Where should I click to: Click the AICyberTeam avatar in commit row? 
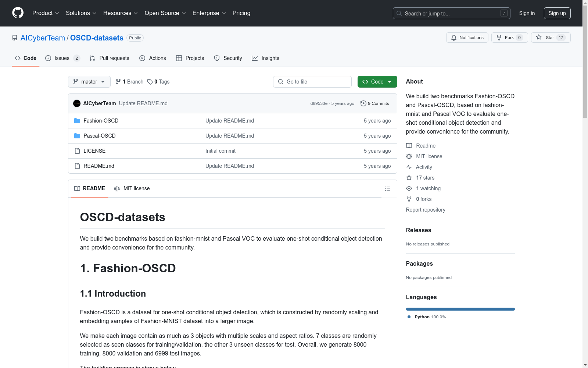(77, 103)
